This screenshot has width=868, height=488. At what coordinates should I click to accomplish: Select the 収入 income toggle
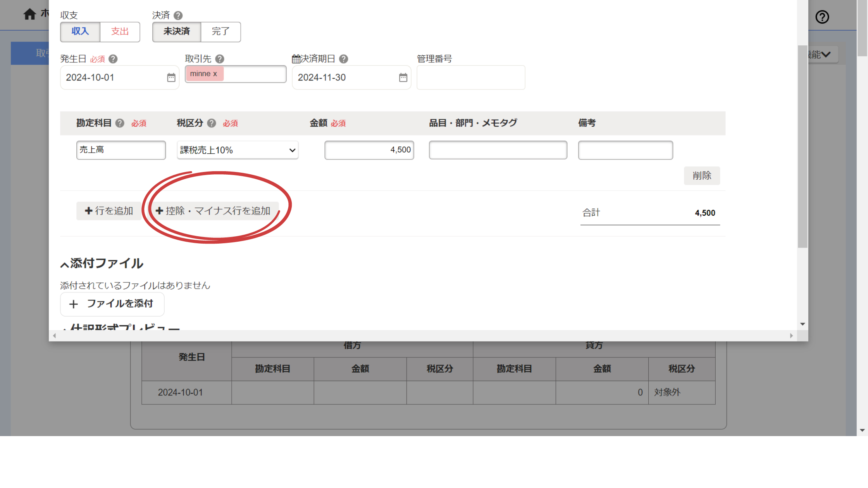point(80,32)
